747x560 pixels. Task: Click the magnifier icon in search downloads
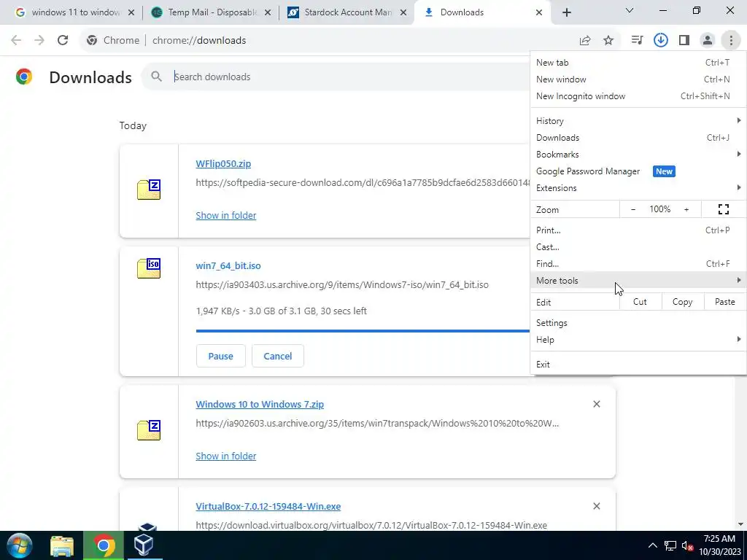[x=156, y=76]
